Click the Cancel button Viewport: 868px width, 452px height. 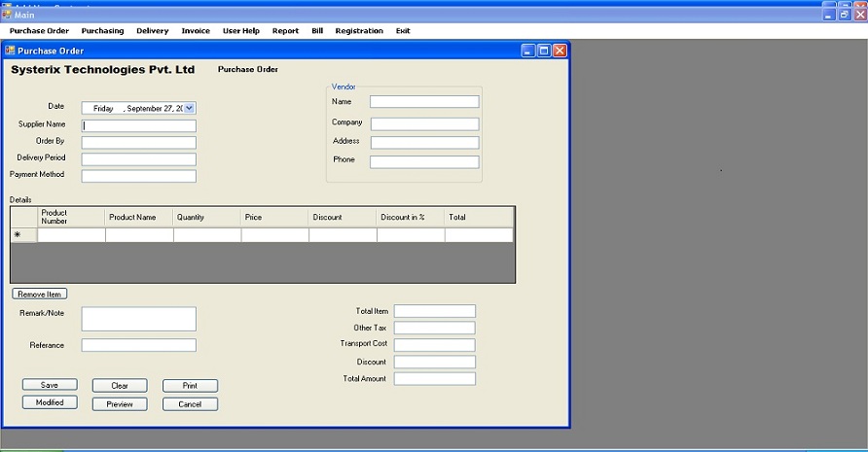coord(190,404)
